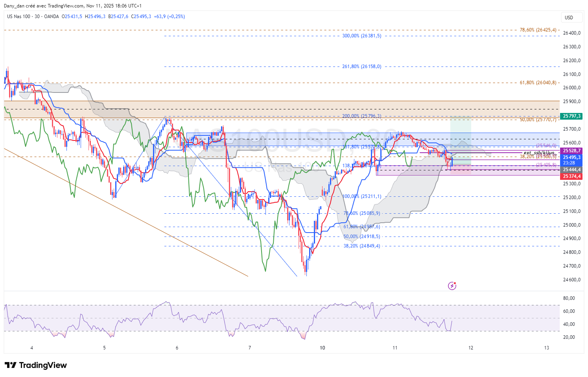Click the 60,00 RSI axis value
Image resolution: width=588 pixels, height=377 pixels.
[x=569, y=311]
